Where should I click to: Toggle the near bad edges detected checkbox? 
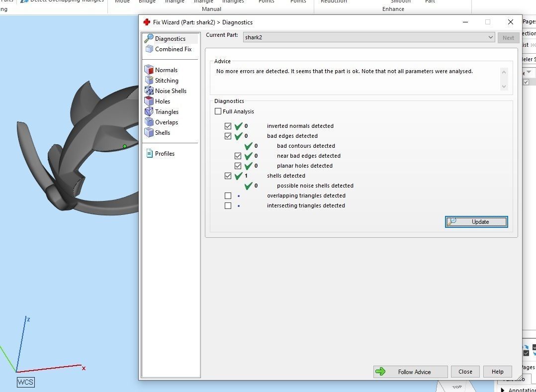coord(238,156)
